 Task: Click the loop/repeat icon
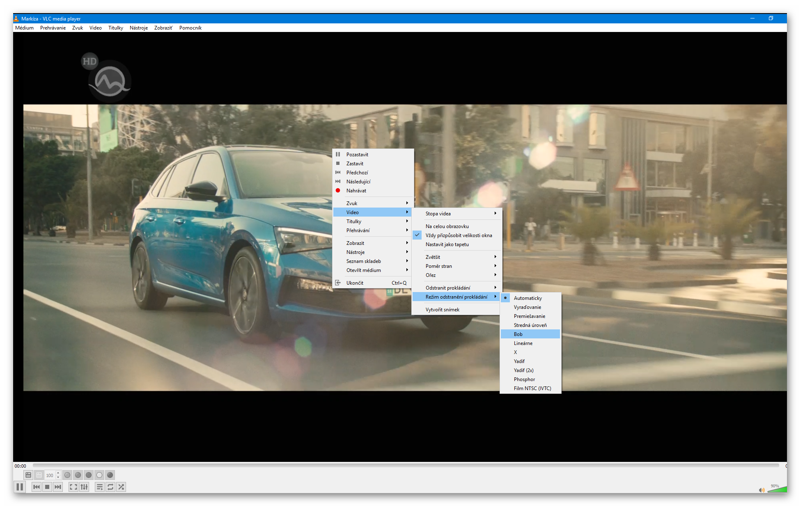pyautogui.click(x=110, y=487)
